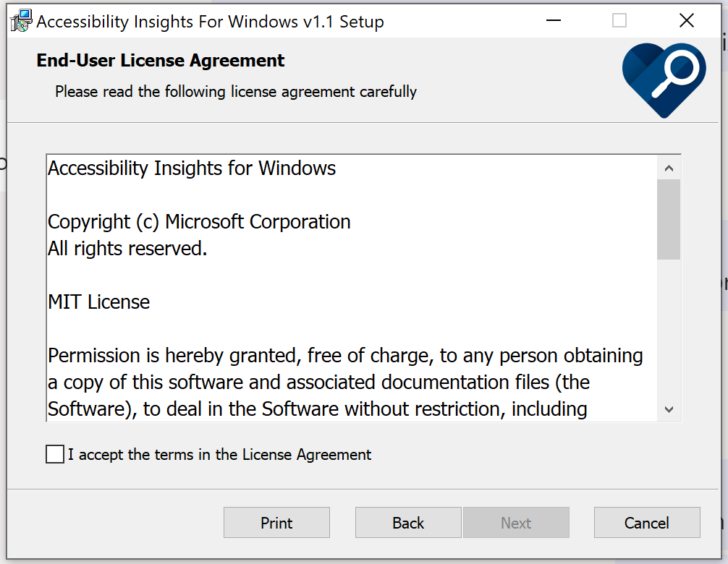Click the greyed-out maximize window button
728x564 pixels.
(619, 21)
